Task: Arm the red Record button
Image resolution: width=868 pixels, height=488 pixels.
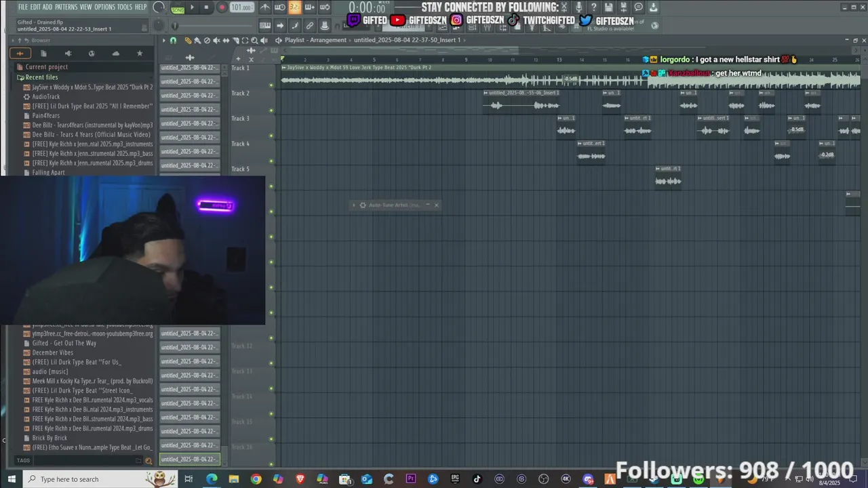Action: 222,7
